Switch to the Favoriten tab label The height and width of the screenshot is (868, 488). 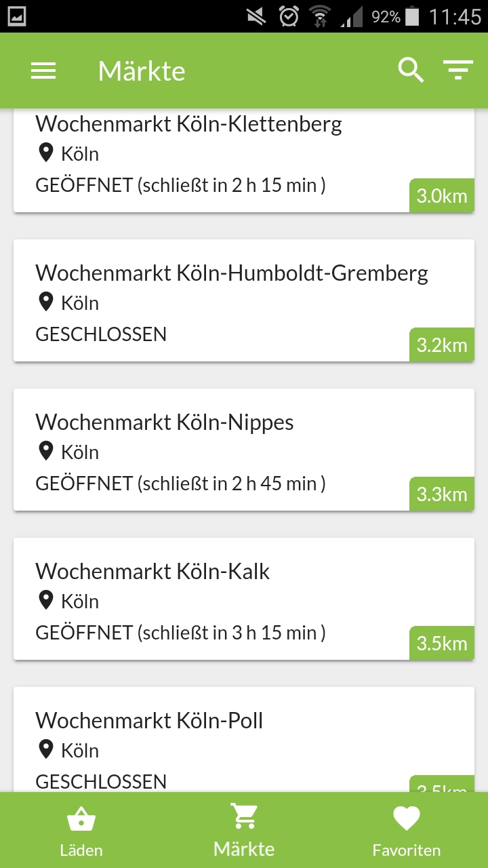click(407, 850)
